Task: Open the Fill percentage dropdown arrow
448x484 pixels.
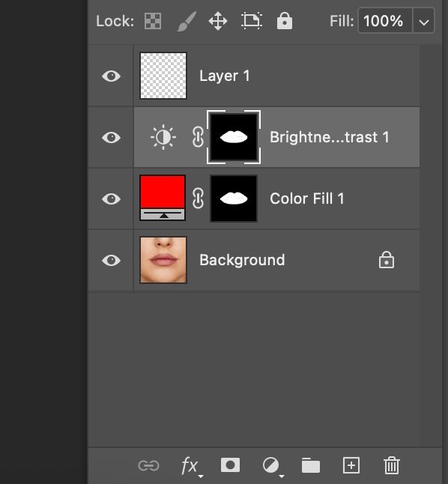Action: [x=423, y=22]
